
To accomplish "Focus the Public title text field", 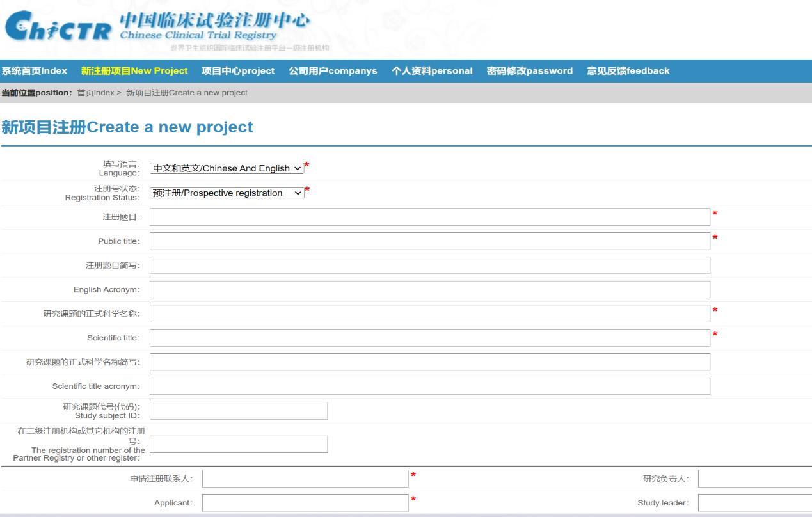I will tap(429, 241).
